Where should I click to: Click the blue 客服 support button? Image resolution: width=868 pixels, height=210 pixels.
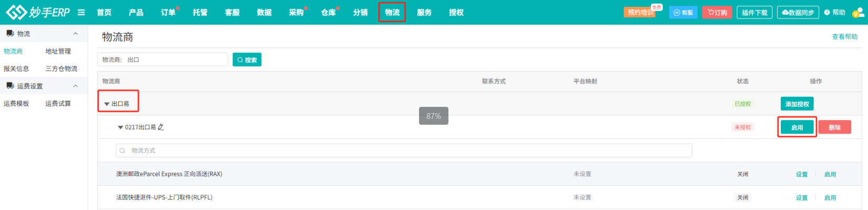[683, 12]
